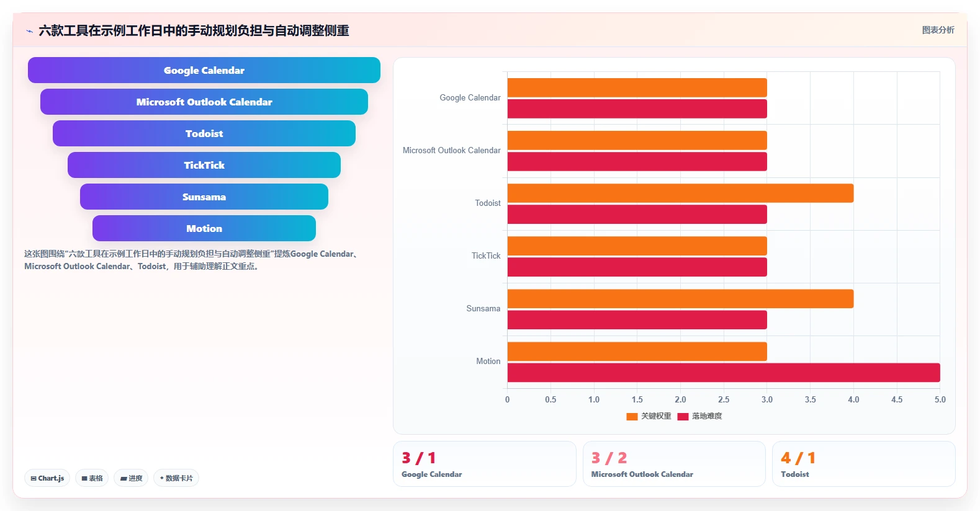980x511 pixels.
Task: Toggle the 落地难度 legend red swatch
Action: pyautogui.click(x=683, y=416)
